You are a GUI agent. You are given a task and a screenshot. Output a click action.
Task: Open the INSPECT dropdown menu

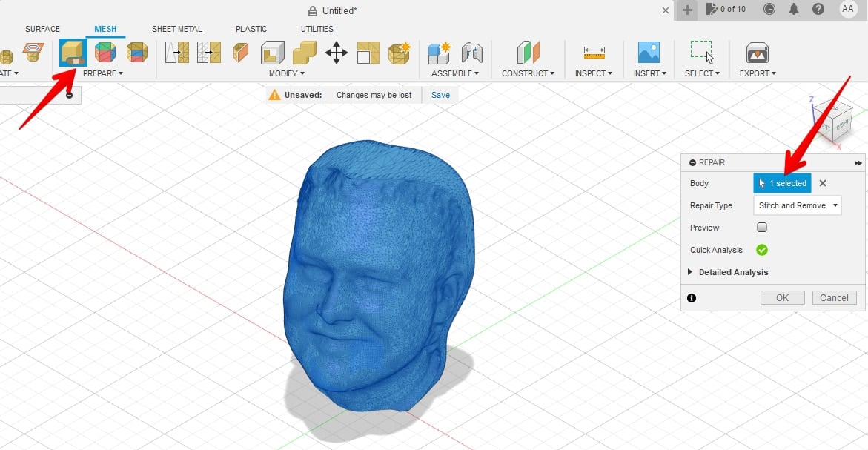click(594, 73)
